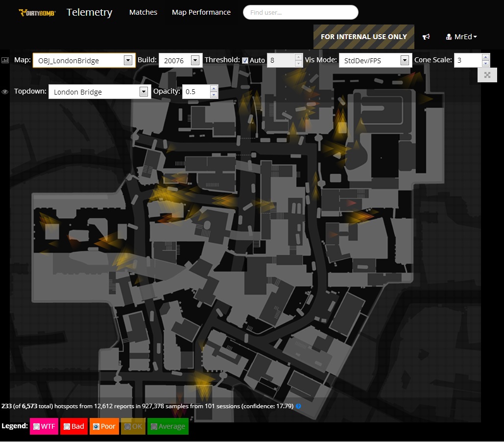Open the Map dropdown showing OBJ_LondonBridge

[x=84, y=60]
